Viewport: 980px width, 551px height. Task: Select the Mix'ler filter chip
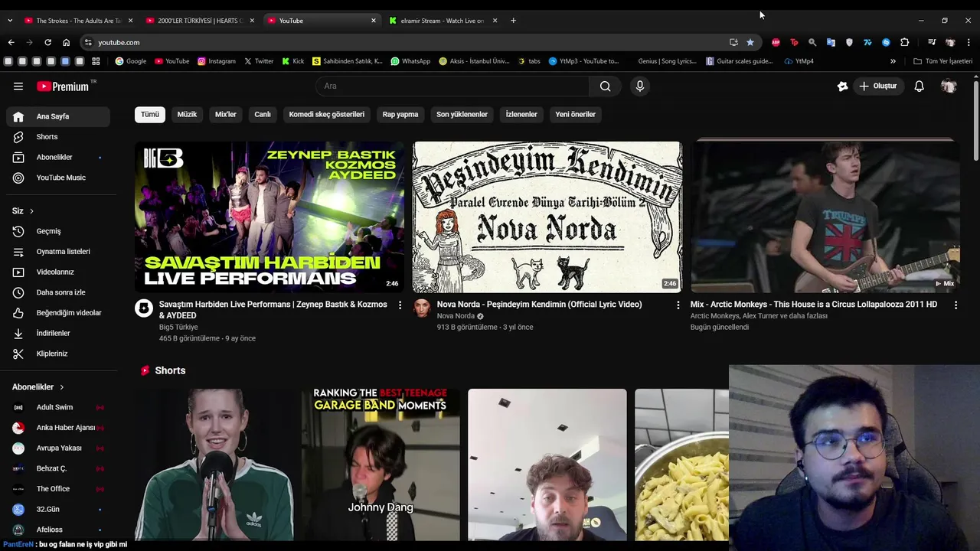point(226,114)
